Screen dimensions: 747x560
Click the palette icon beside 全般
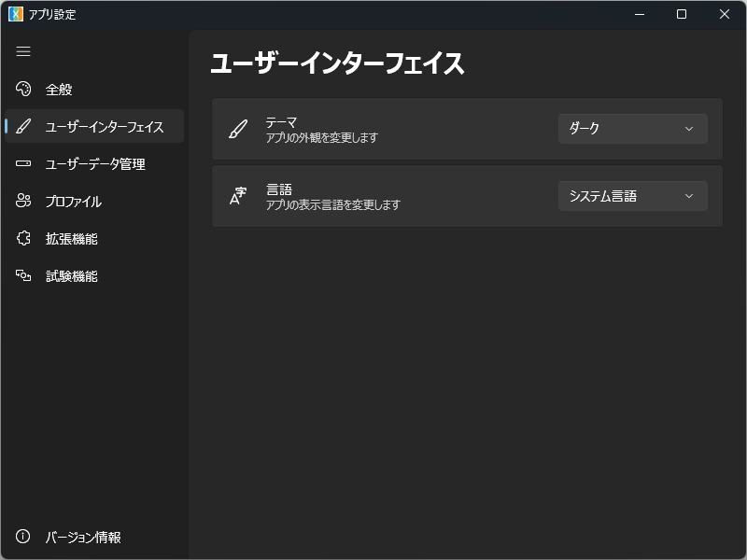(x=22, y=89)
